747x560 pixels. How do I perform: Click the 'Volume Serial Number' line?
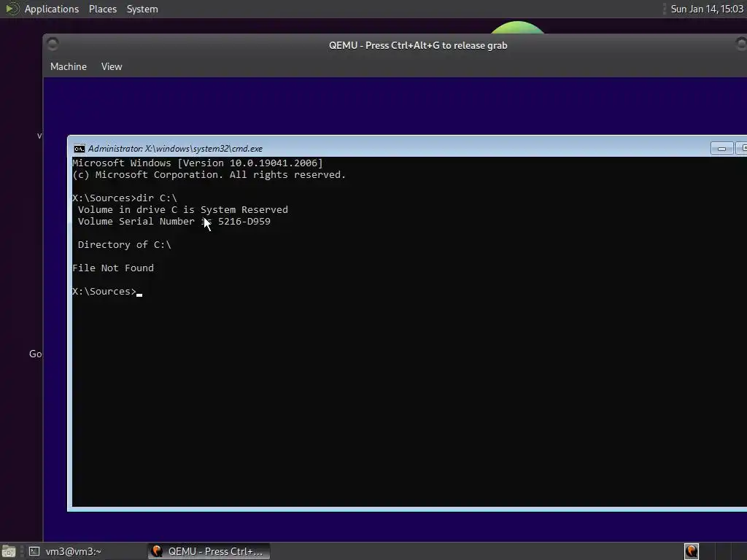(x=174, y=222)
